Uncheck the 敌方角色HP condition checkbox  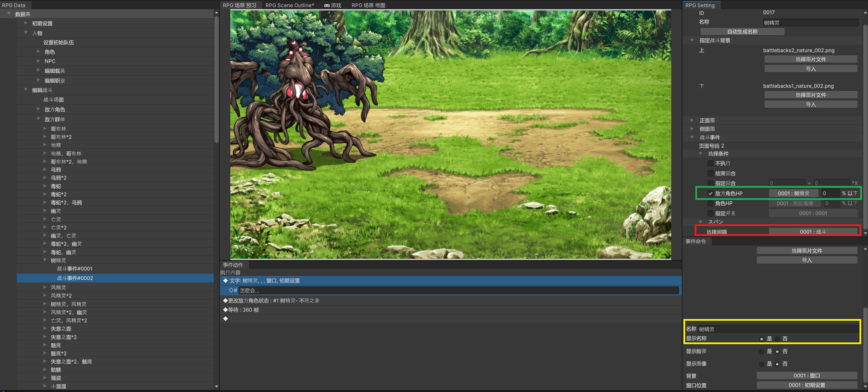pos(710,193)
